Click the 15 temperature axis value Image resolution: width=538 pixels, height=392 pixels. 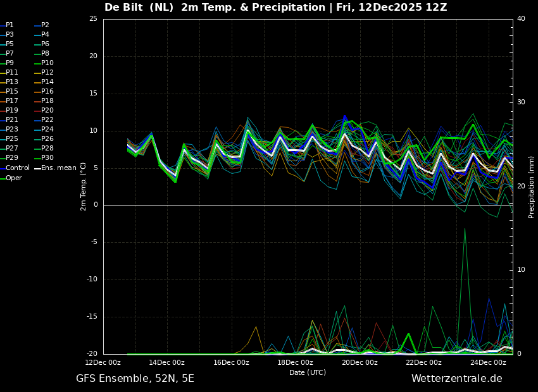93,94
